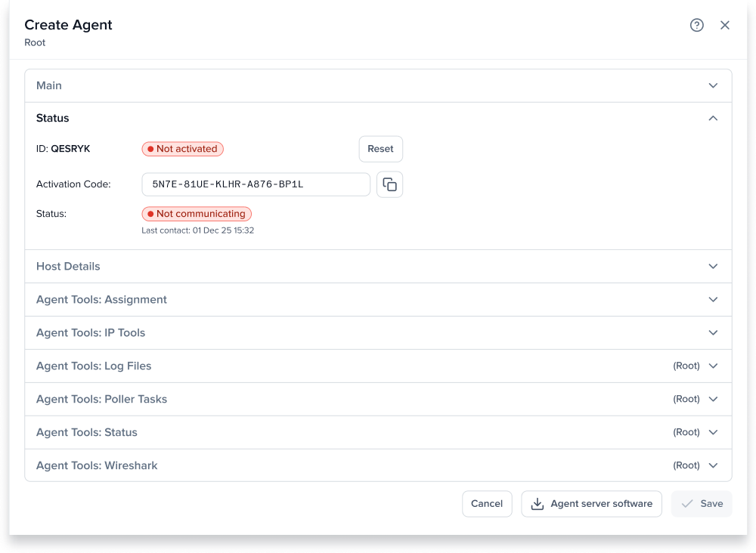756x553 pixels.
Task: Open Agent Tools: IP Tools header
Action: [x=378, y=333]
